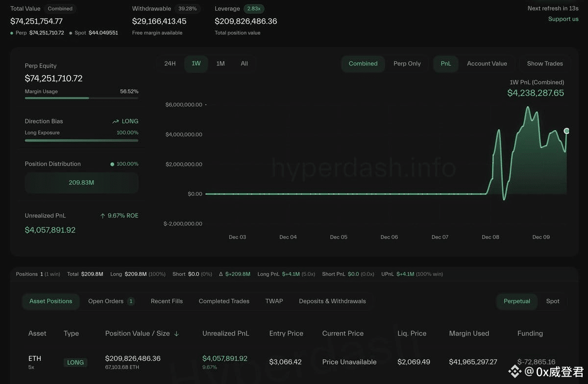
Task: Click the Open Orders count badge
Action: [x=131, y=301]
